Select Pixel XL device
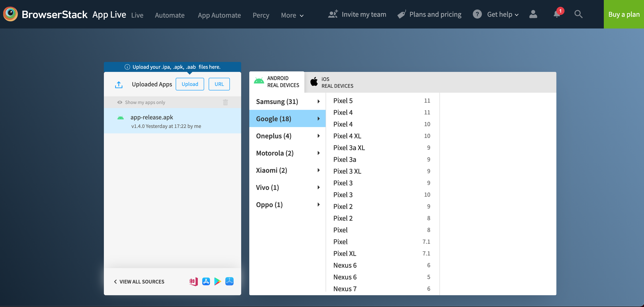The width and height of the screenshot is (644, 307). click(x=382, y=253)
